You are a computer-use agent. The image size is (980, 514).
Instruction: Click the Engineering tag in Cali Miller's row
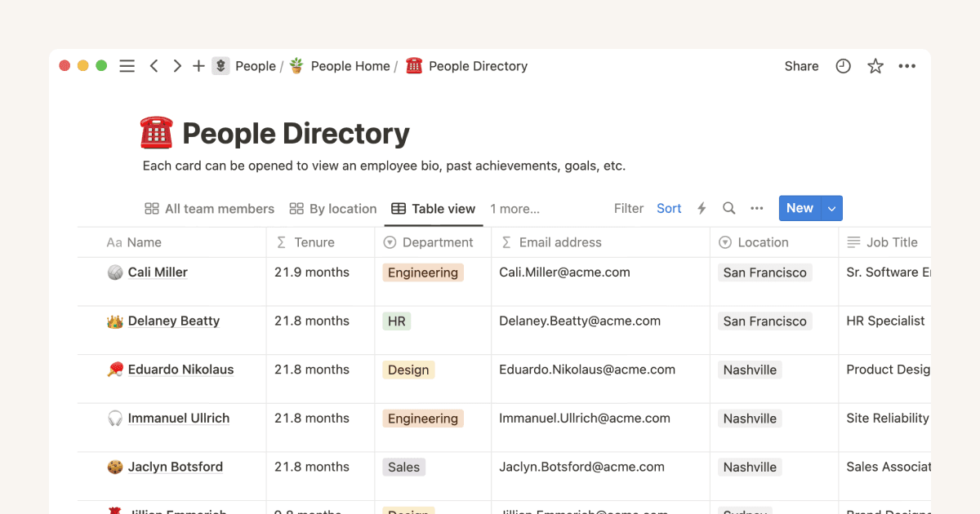coord(422,273)
